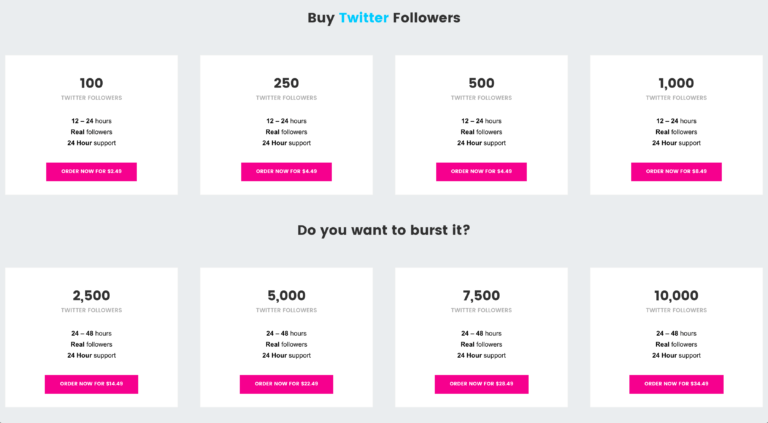Click Order Now for $34.49

point(676,384)
